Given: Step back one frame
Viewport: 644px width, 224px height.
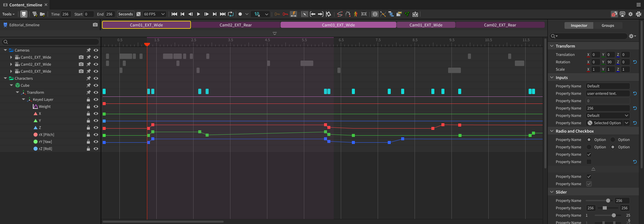Looking at the screenshot, I should [x=182, y=14].
